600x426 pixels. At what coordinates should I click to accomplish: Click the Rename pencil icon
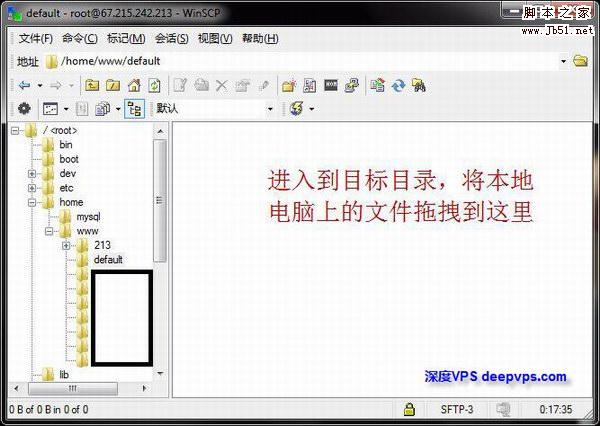tap(264, 85)
